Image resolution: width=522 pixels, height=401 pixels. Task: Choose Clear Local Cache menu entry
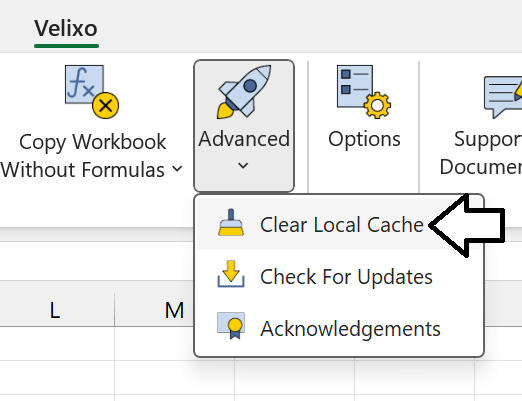coord(340,223)
